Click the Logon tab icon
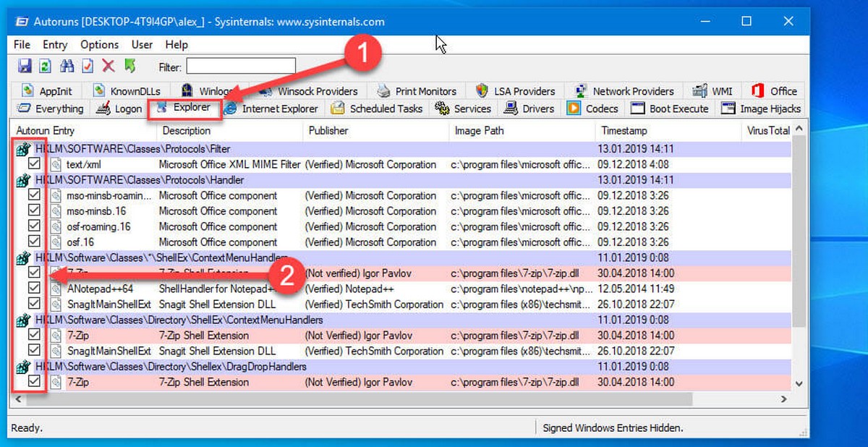The image size is (868, 447). pyautogui.click(x=103, y=108)
